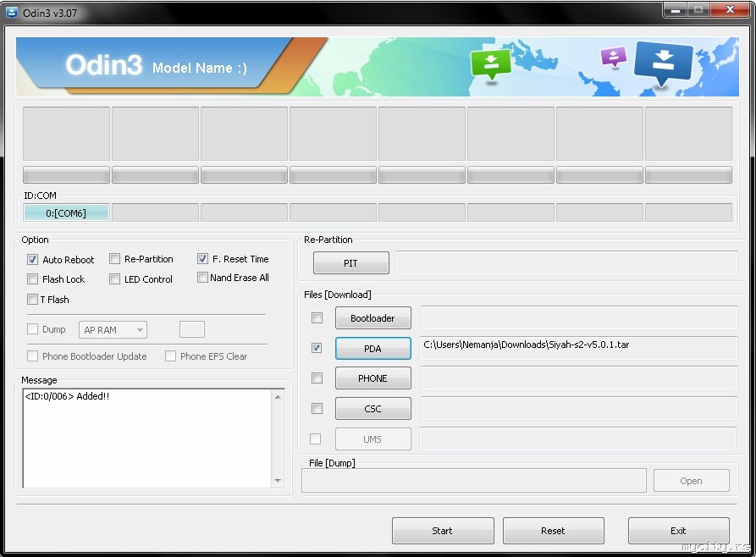Click the CSC file path field
Screen dimensions: 756x557
[x=580, y=409]
